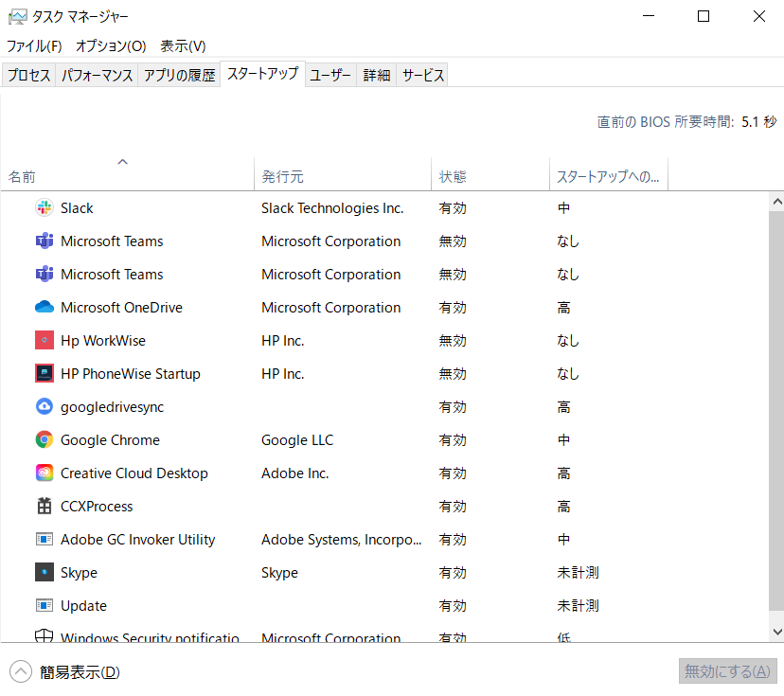Click the second Microsoft Teams icon, above OneDrive
The height and width of the screenshot is (696, 784).
click(x=44, y=274)
